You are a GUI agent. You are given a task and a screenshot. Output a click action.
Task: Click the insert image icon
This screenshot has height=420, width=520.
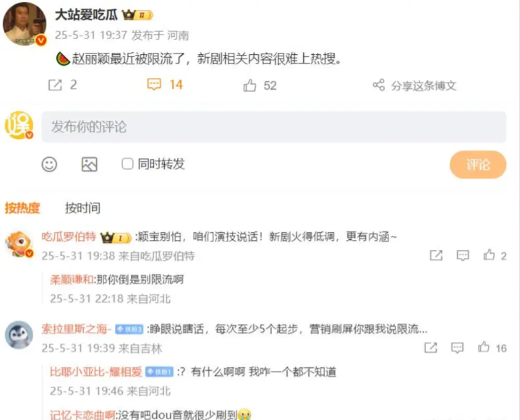(89, 164)
